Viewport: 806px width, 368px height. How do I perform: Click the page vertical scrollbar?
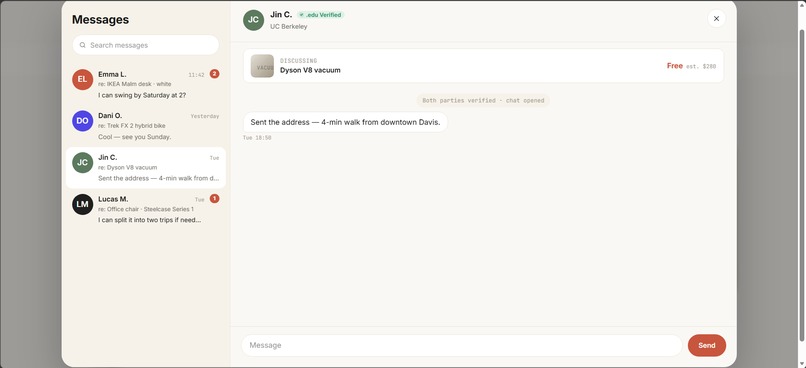click(x=802, y=184)
